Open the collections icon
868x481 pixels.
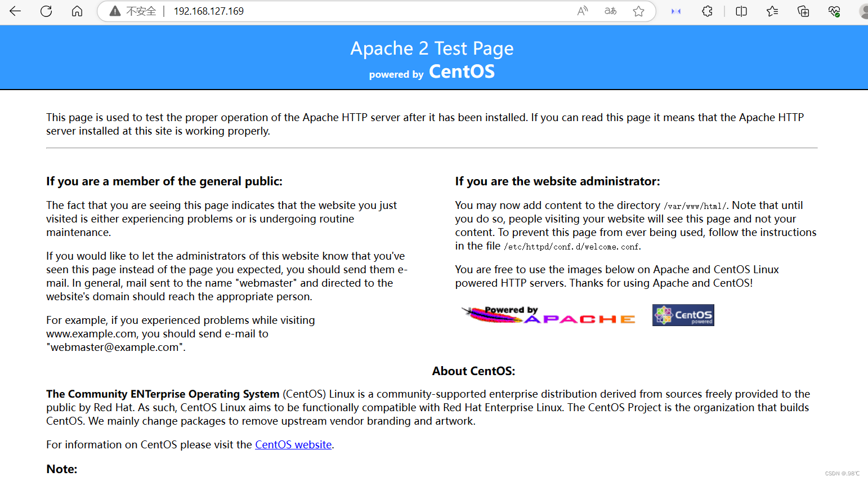tap(803, 11)
